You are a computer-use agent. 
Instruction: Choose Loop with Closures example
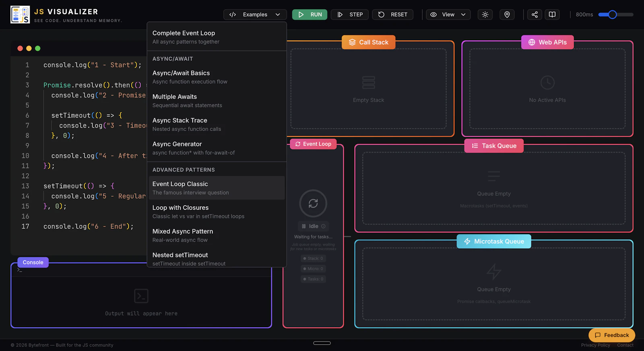click(217, 212)
